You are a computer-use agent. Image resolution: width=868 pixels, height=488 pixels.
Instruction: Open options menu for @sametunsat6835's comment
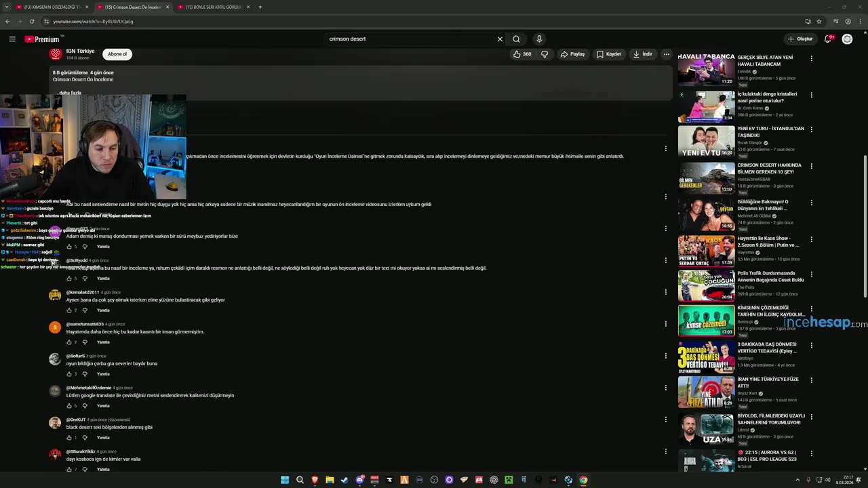coord(665,324)
